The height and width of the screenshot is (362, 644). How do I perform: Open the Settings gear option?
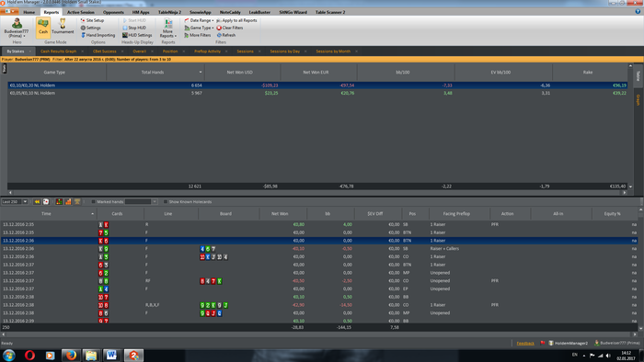(x=90, y=28)
